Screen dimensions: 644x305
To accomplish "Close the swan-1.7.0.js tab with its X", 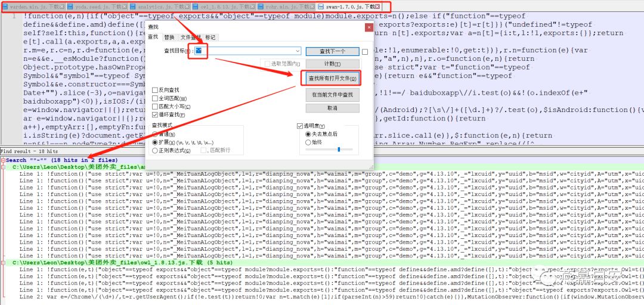I will coord(377,7).
